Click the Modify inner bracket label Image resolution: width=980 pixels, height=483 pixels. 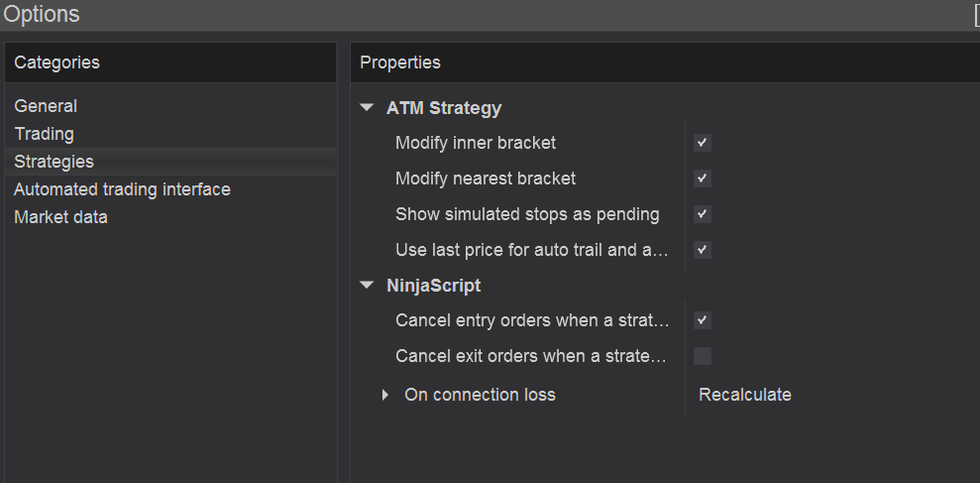[x=476, y=143]
